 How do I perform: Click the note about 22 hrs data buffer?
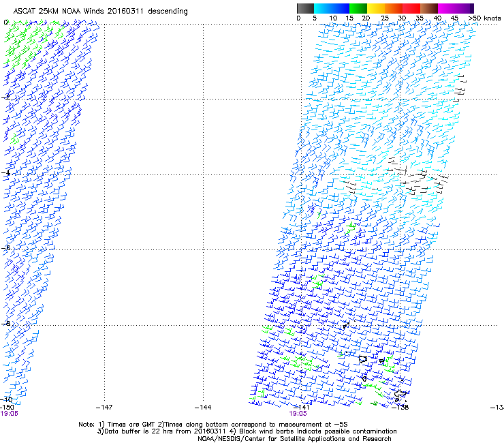(x=247, y=431)
